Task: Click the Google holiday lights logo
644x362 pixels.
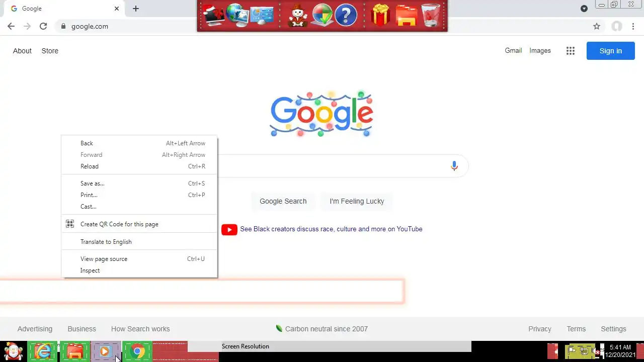Action: pos(321,114)
